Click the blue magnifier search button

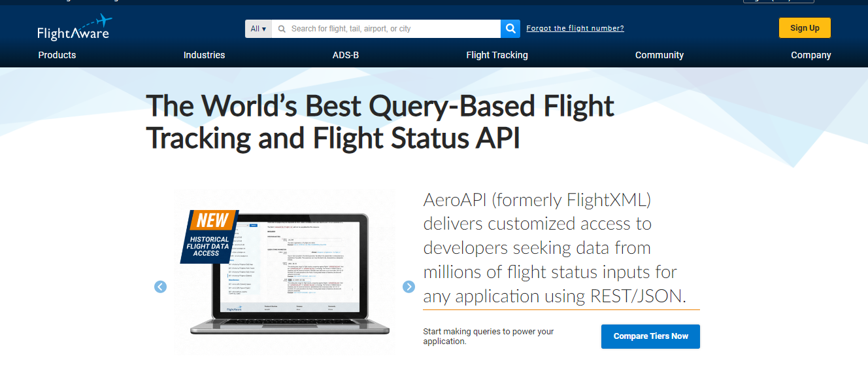(x=510, y=29)
